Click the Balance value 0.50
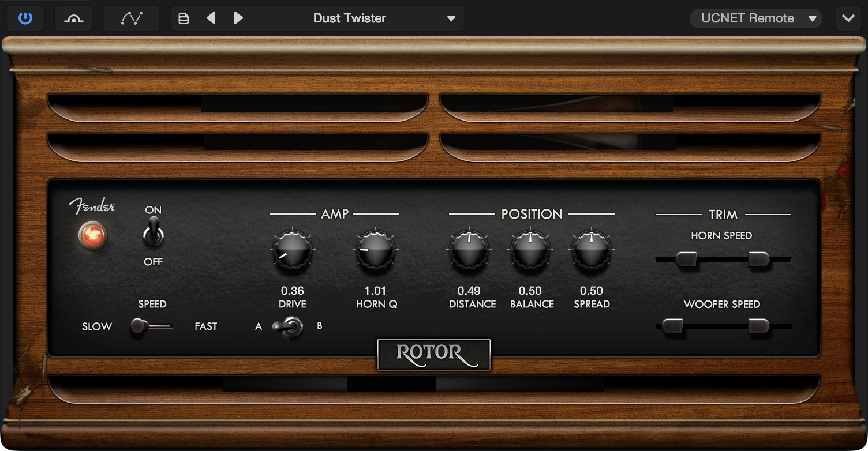Screen dimensions: 868x451 click(x=530, y=291)
